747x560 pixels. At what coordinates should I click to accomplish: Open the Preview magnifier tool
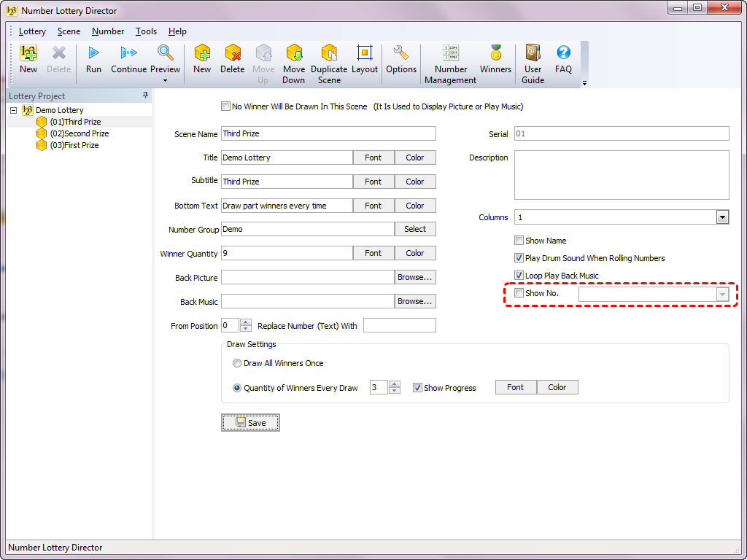166,53
